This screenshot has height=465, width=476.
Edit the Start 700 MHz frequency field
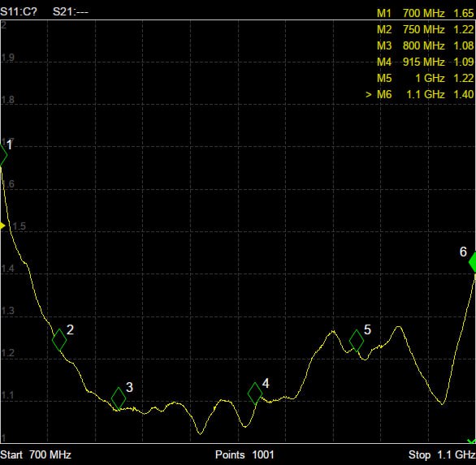36,454
